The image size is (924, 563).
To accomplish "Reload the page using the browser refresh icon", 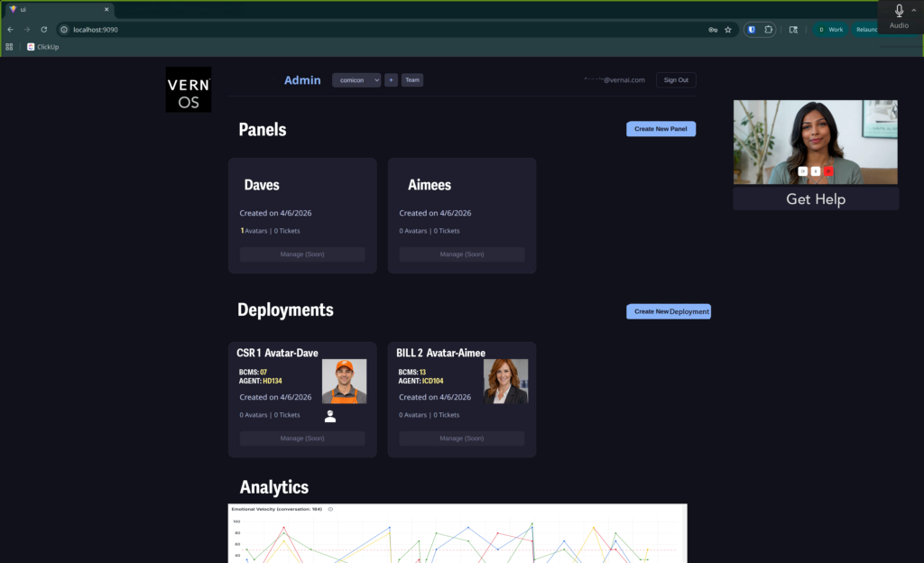I will tap(43, 30).
